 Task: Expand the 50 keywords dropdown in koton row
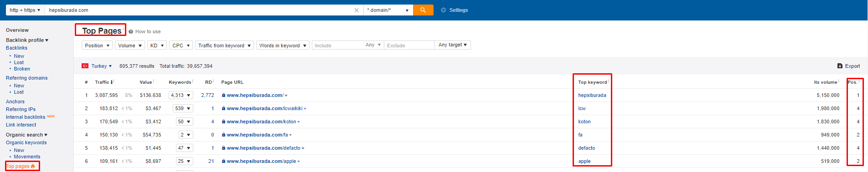point(184,121)
